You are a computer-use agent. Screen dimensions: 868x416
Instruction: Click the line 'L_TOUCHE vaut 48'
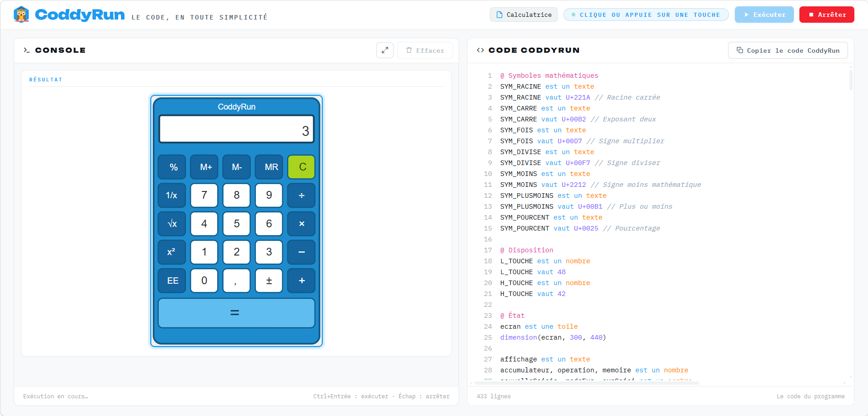(x=533, y=272)
